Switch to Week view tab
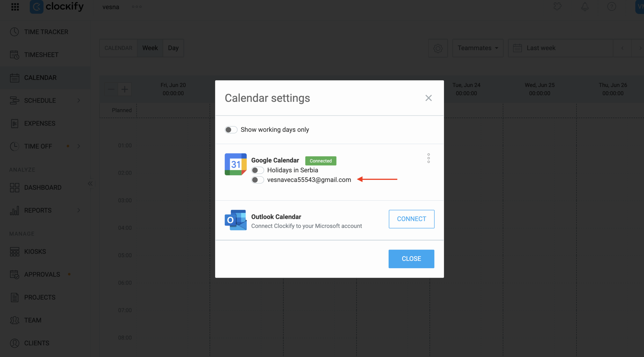 [x=150, y=48]
